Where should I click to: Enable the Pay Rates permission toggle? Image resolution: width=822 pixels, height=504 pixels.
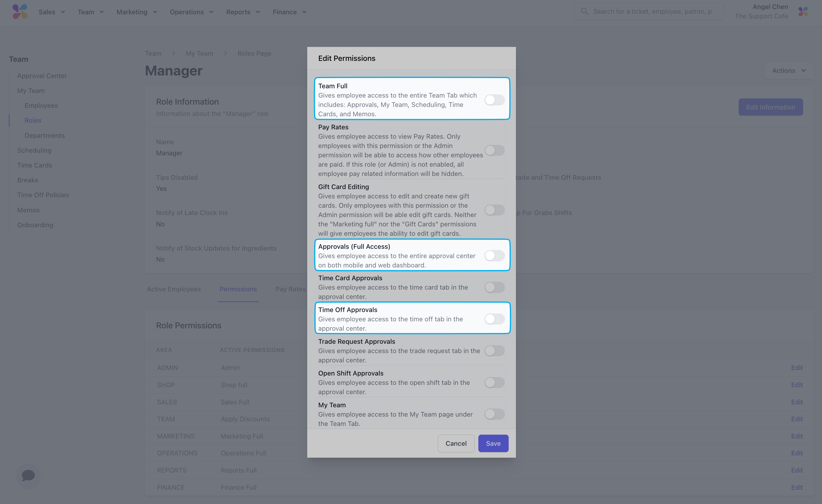click(494, 150)
